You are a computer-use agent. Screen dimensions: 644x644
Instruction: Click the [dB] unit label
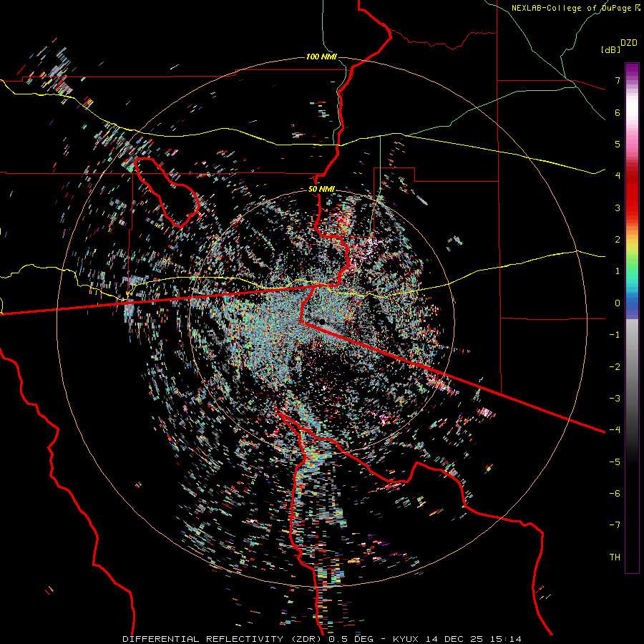611,49
